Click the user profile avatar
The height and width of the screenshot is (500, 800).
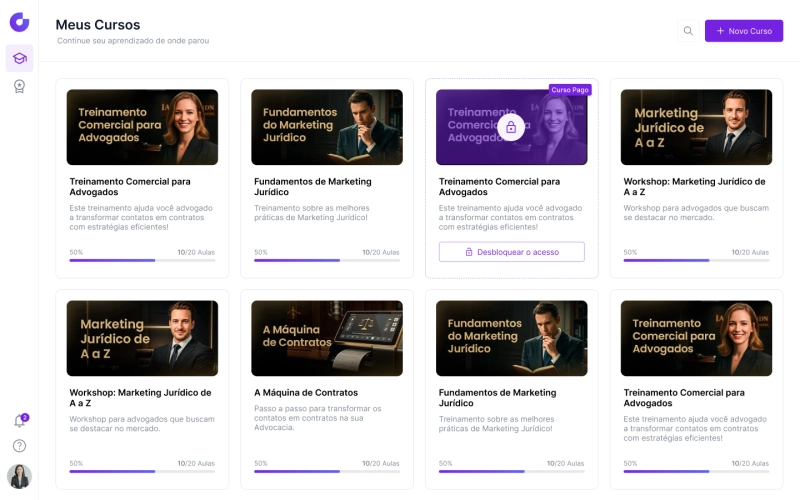(19, 476)
